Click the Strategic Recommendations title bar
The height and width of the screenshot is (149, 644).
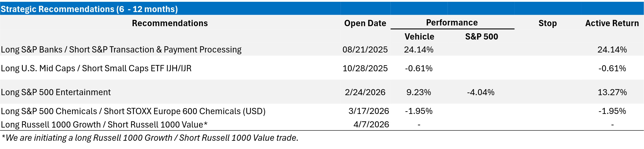(89, 9)
